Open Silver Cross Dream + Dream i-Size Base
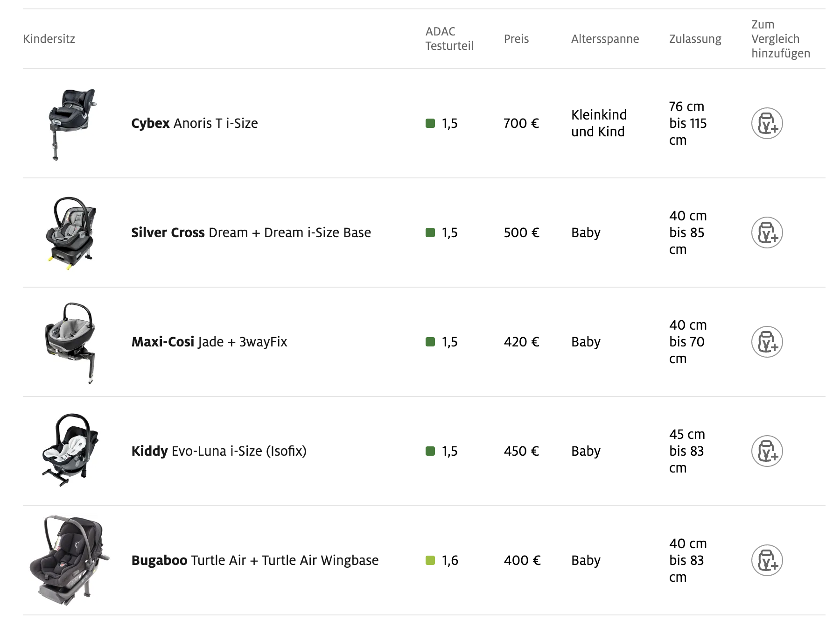This screenshot has width=840, height=621. click(251, 233)
